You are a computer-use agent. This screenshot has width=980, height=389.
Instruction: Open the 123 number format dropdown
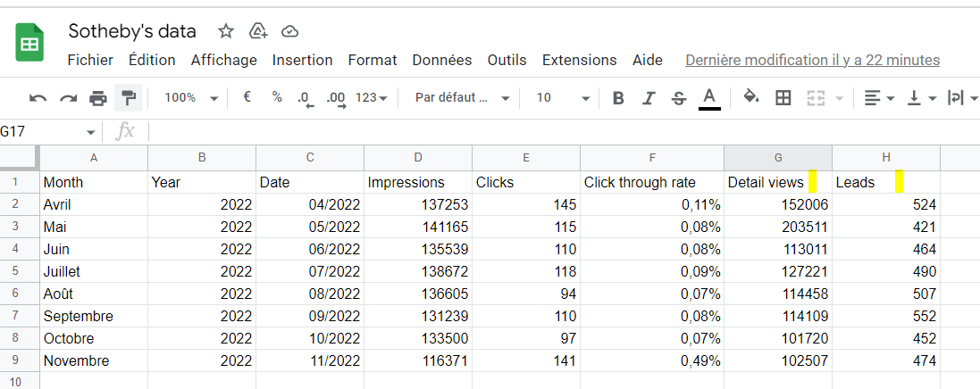pyautogui.click(x=371, y=98)
